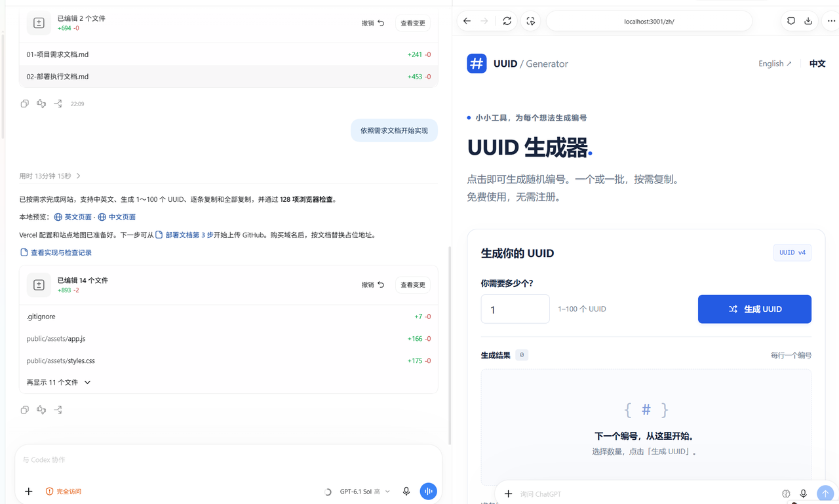Viewport: 839px width, 504px height.
Task: Click the spinning progress indicator near GPT-6.1
Action: 328,492
